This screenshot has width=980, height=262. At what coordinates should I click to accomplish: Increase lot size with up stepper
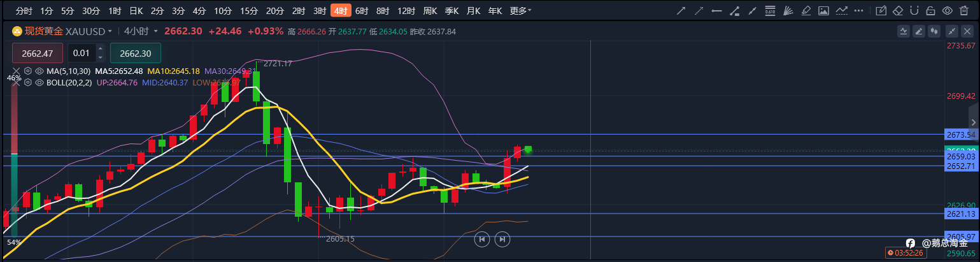[100, 48]
